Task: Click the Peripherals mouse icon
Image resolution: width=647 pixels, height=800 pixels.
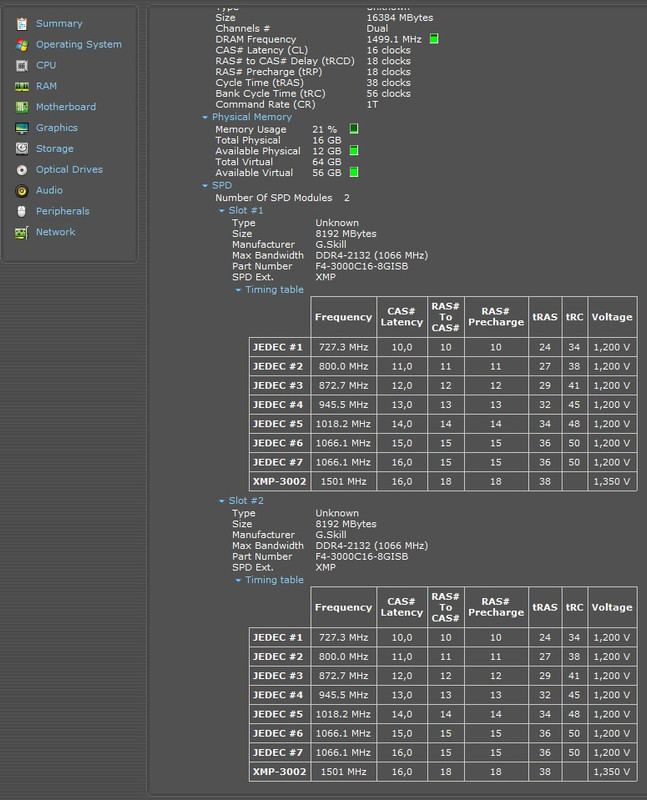Action: [x=21, y=211]
